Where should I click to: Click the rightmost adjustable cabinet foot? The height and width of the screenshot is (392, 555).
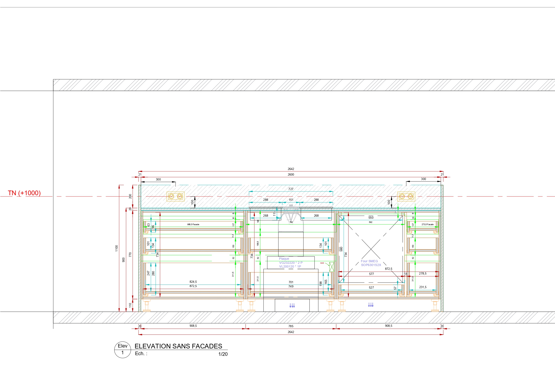435,306
